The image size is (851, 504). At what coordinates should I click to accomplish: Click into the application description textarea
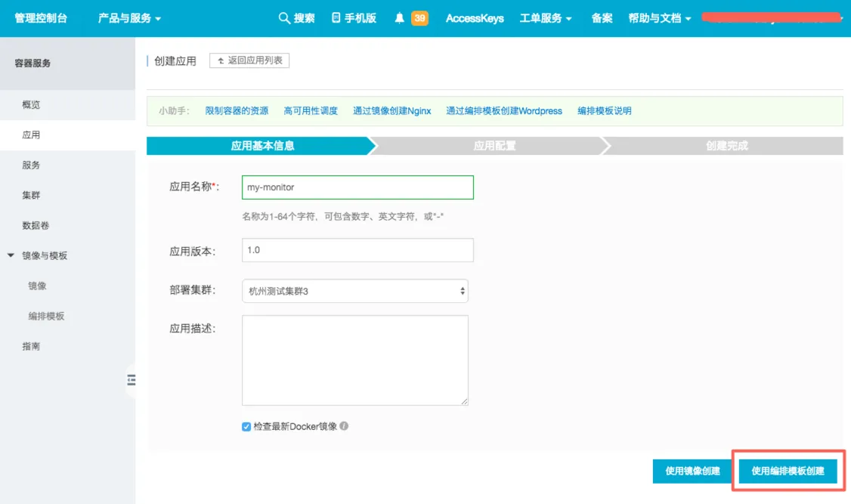pos(355,360)
